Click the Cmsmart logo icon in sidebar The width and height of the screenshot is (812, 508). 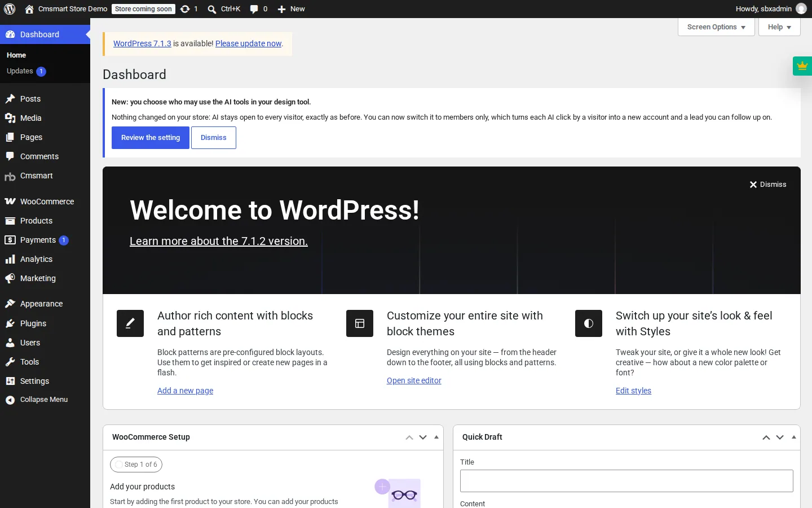(10, 177)
